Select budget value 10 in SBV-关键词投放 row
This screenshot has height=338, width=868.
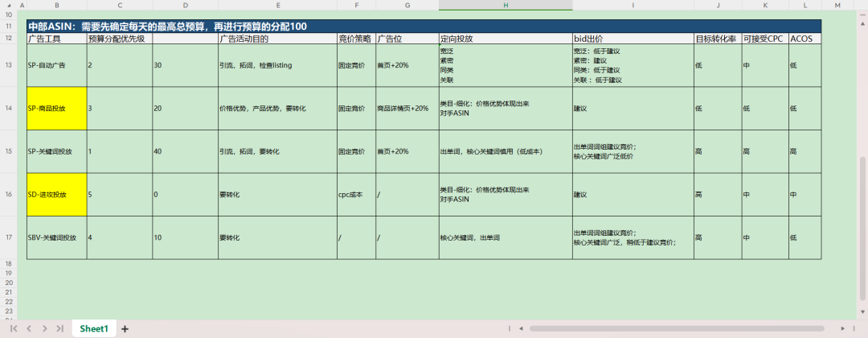pos(186,237)
